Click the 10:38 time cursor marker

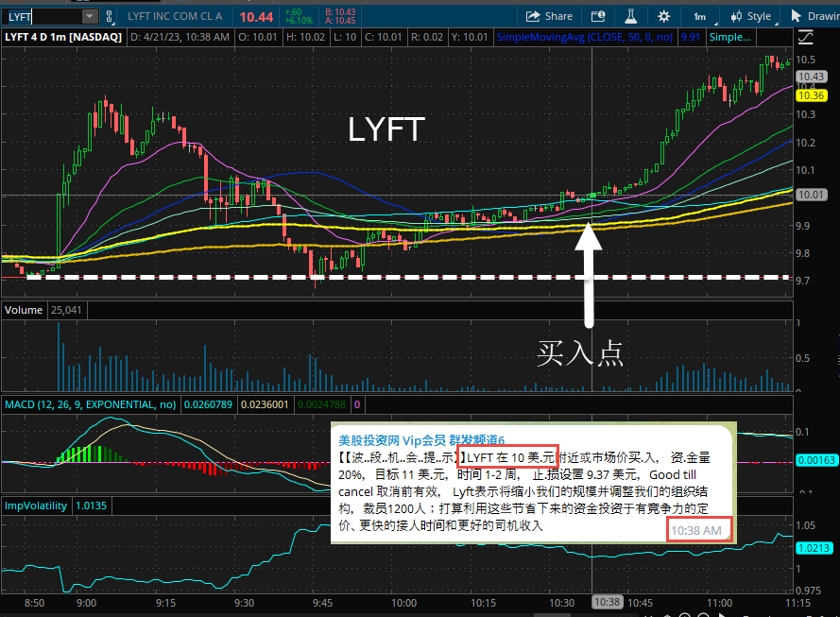[x=607, y=603]
